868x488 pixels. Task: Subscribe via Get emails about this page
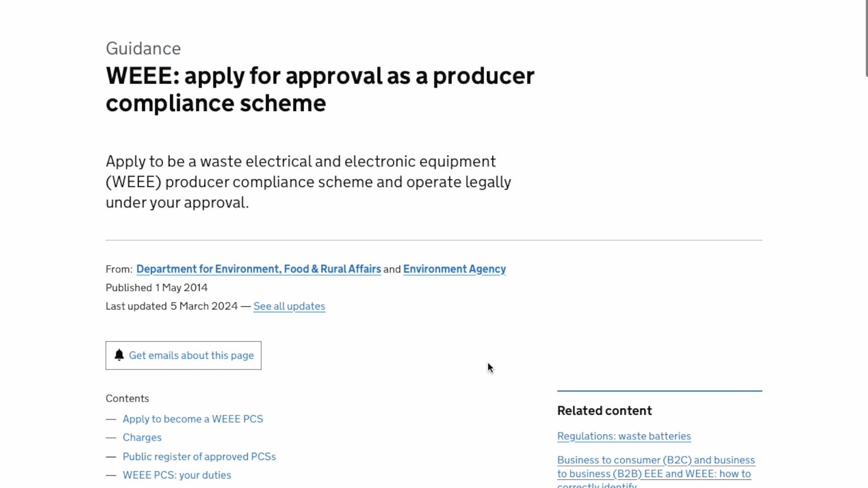tap(184, 356)
